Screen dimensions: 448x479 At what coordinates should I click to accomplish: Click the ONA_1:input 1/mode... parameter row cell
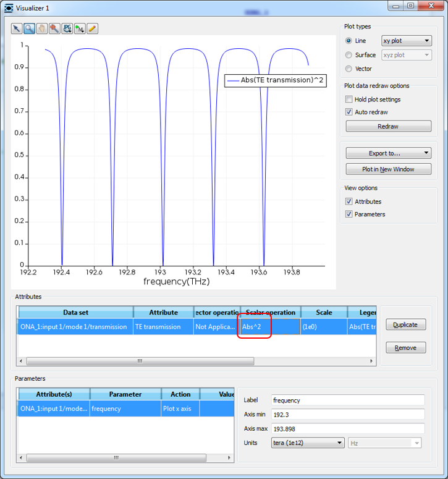pos(54,409)
